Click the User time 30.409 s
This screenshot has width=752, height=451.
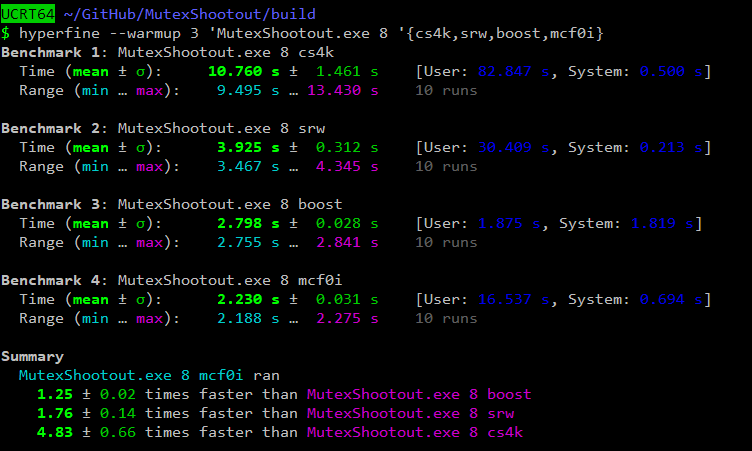[514, 147]
